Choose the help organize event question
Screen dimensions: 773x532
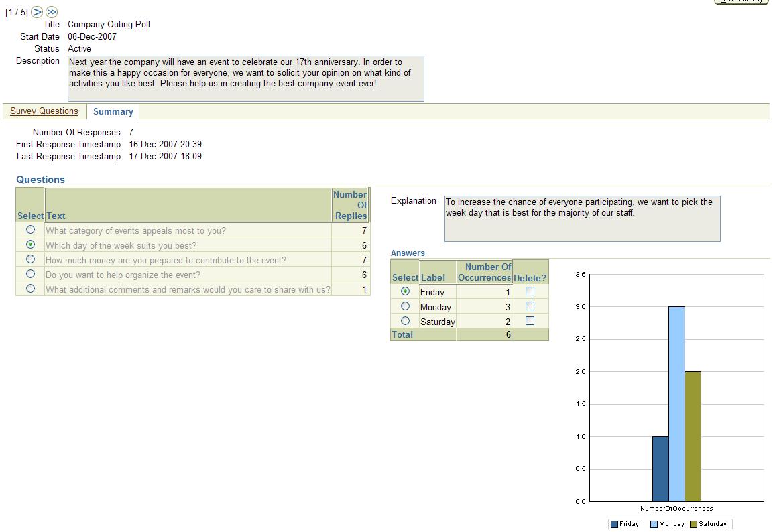pyautogui.click(x=30, y=274)
